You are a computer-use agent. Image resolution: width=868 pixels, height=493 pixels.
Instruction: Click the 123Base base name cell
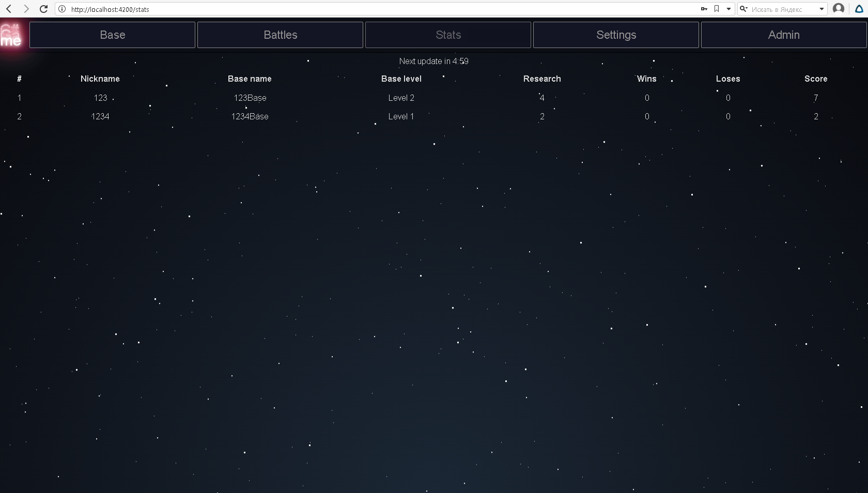tap(250, 98)
